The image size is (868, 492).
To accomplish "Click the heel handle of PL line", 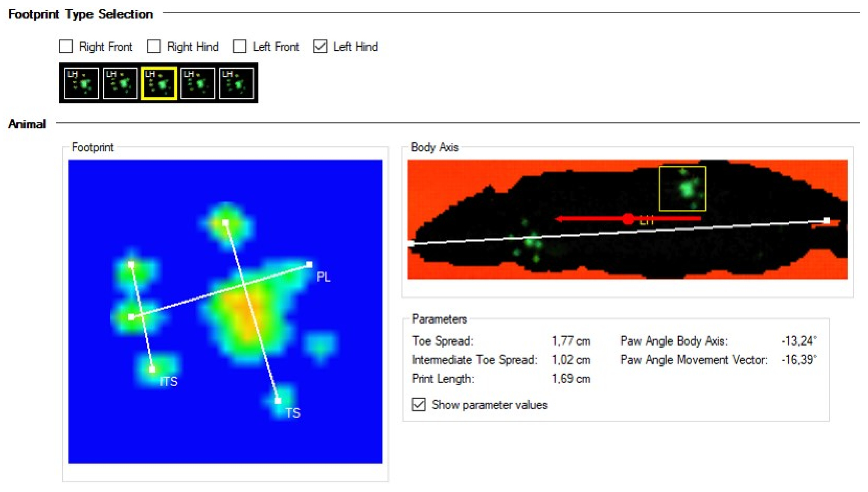I will 132,317.
